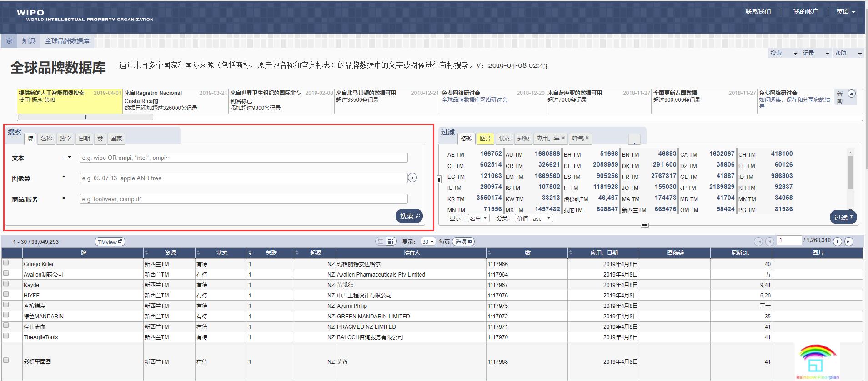This screenshot has height=381, width=868.
Task: Sort the 起源 column with its arrows
Action: point(297,252)
